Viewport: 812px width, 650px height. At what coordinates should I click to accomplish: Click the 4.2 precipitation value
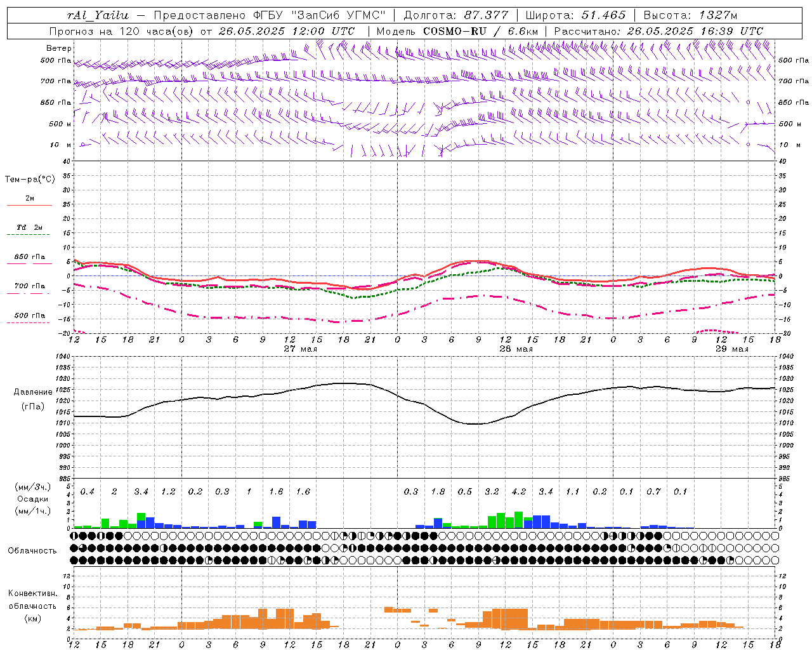(x=519, y=491)
